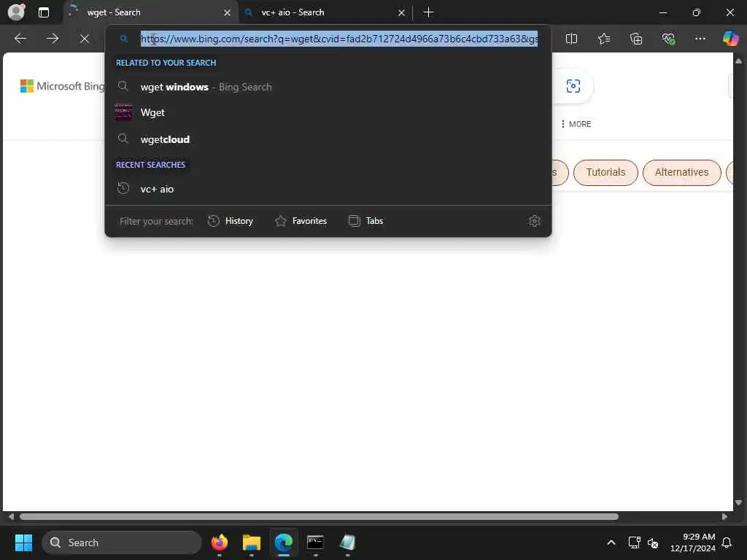Screen dimensions: 747x560
Task: Open the Edge profile avatar
Action: click(16, 12)
